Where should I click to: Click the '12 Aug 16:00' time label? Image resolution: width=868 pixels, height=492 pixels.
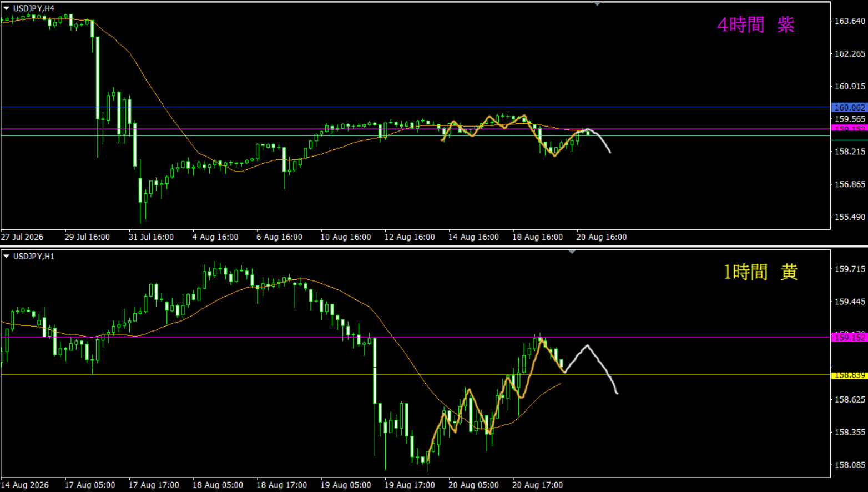point(410,237)
